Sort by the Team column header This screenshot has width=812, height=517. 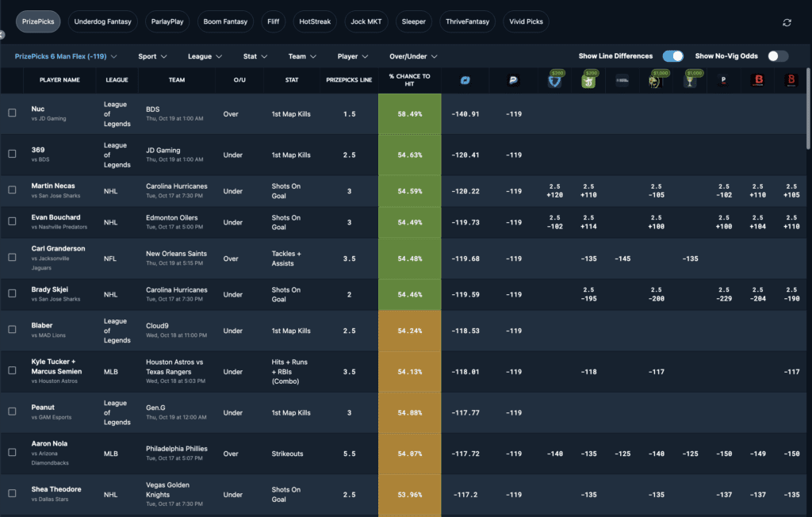(177, 80)
